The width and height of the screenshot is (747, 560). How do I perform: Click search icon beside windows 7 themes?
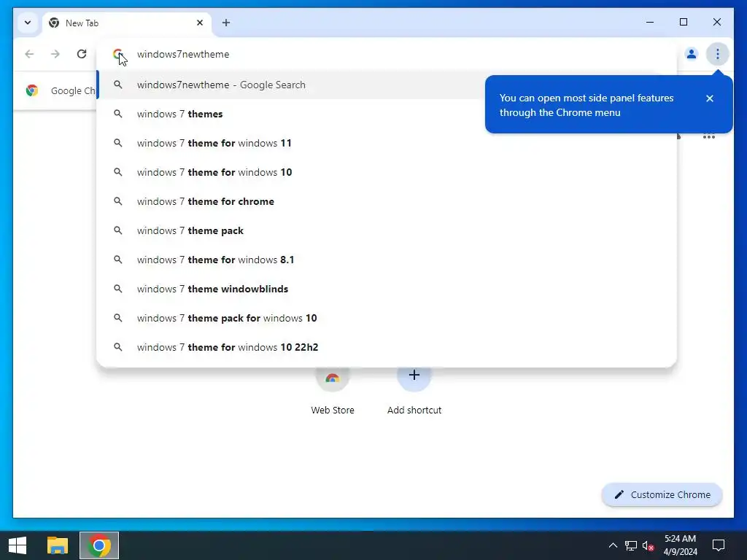click(x=117, y=114)
